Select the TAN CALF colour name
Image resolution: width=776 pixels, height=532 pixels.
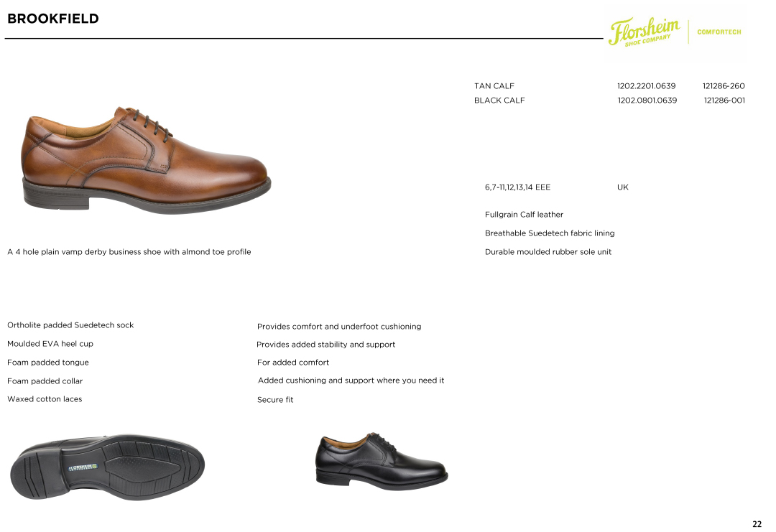pyautogui.click(x=494, y=86)
